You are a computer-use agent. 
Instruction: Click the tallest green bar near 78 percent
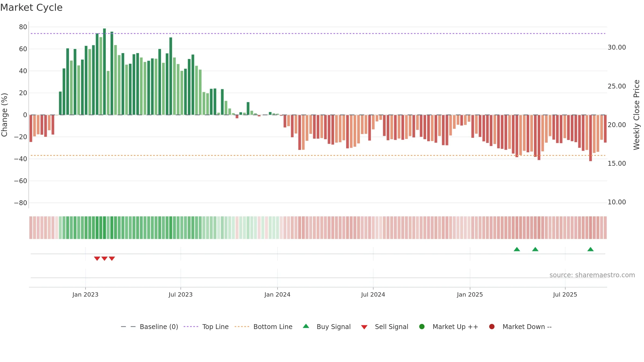point(104,72)
